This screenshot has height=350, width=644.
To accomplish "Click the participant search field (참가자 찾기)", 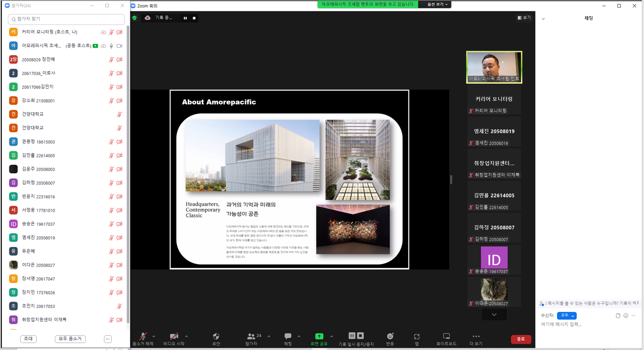I will click(x=66, y=19).
